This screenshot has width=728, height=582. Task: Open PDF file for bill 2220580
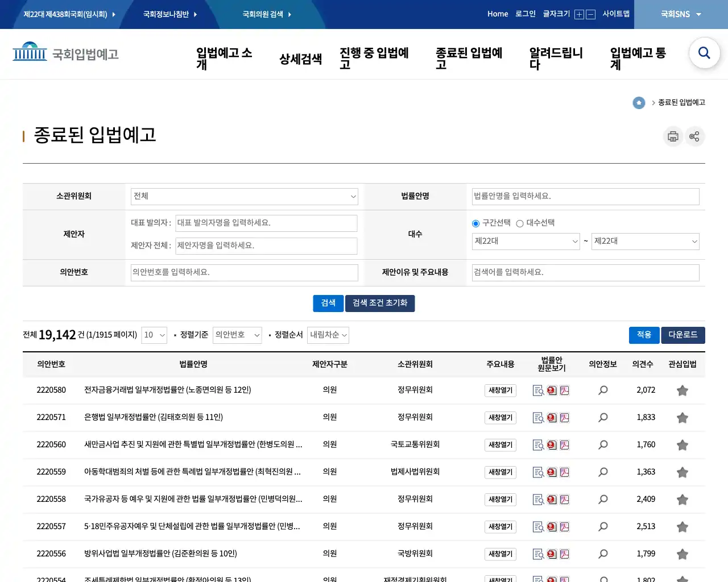[x=565, y=390]
